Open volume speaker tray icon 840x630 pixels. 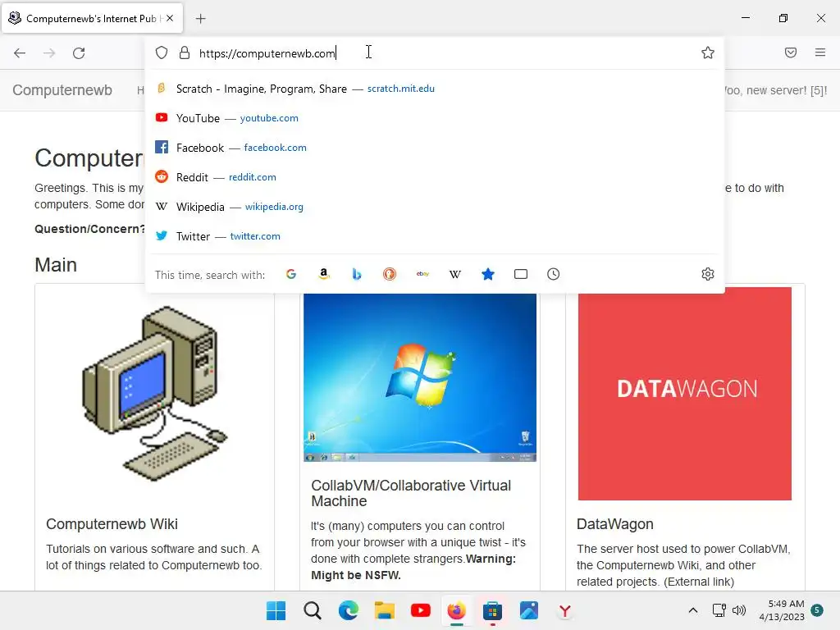point(739,610)
